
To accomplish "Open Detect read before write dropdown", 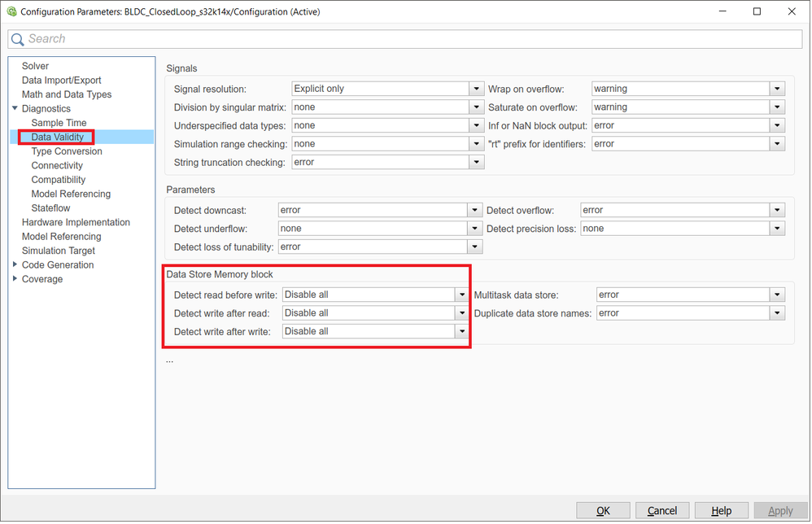I will [x=461, y=295].
